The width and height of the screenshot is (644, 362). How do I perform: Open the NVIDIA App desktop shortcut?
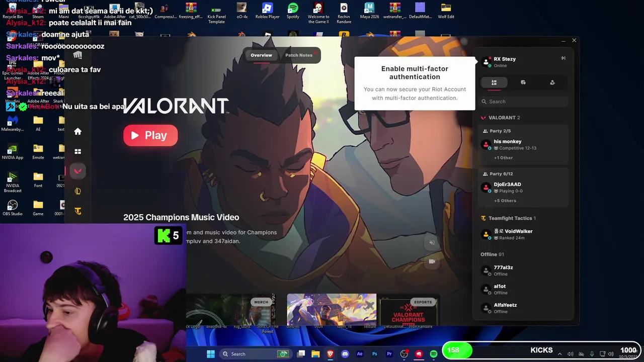[x=13, y=152]
